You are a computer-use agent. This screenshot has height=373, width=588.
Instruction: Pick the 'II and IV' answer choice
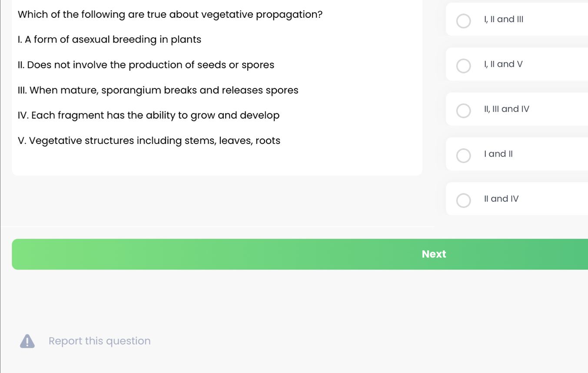(464, 200)
